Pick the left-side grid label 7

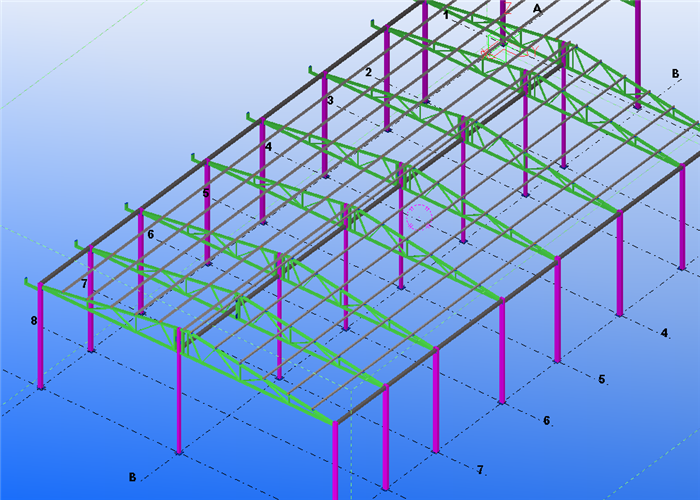tap(84, 283)
